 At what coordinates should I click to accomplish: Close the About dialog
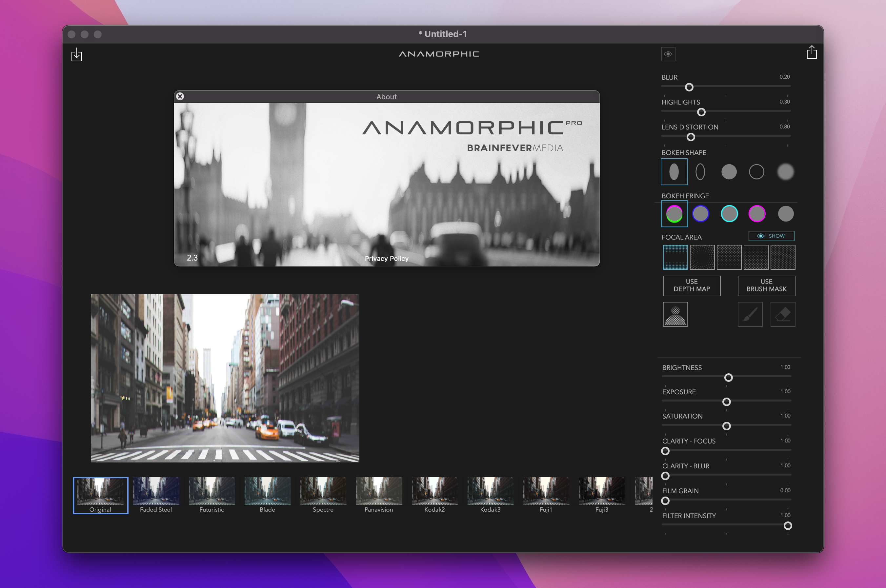point(180,96)
